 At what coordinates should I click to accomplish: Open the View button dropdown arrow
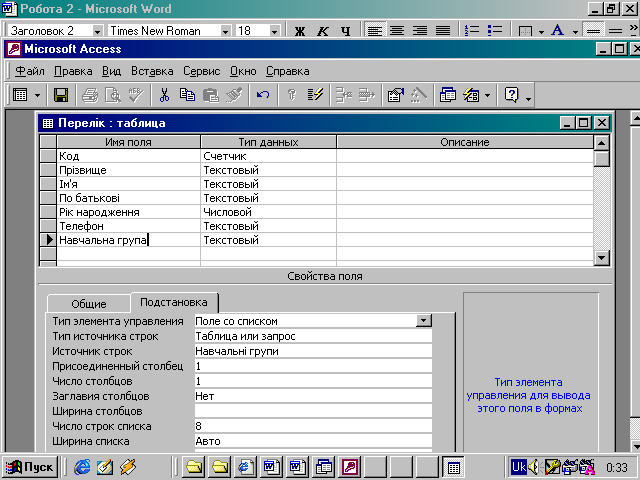pyautogui.click(x=37, y=96)
